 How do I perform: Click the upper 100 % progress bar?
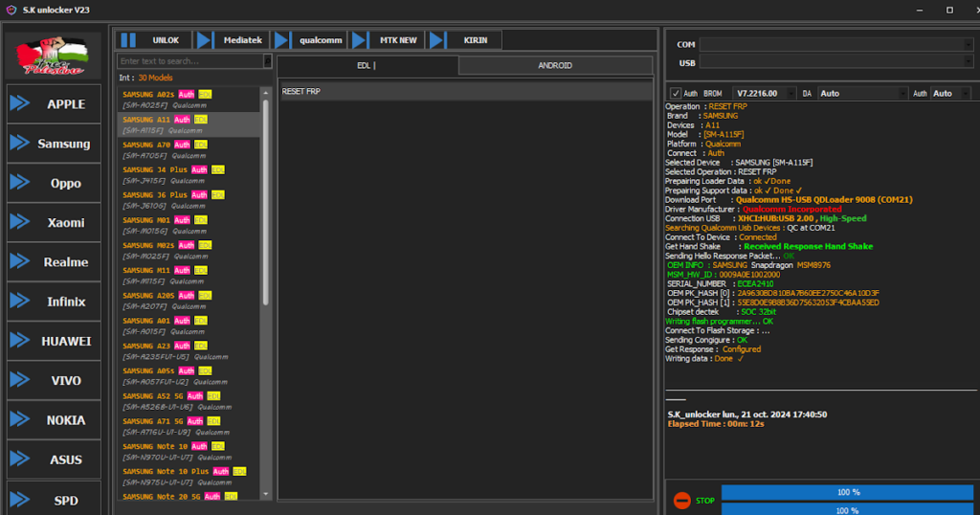[848, 492]
